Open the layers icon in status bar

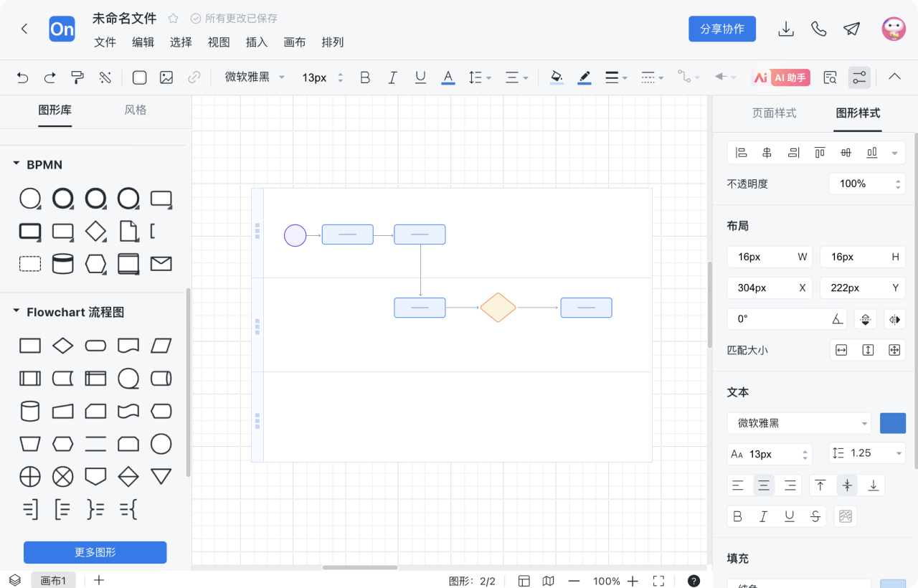point(15,580)
